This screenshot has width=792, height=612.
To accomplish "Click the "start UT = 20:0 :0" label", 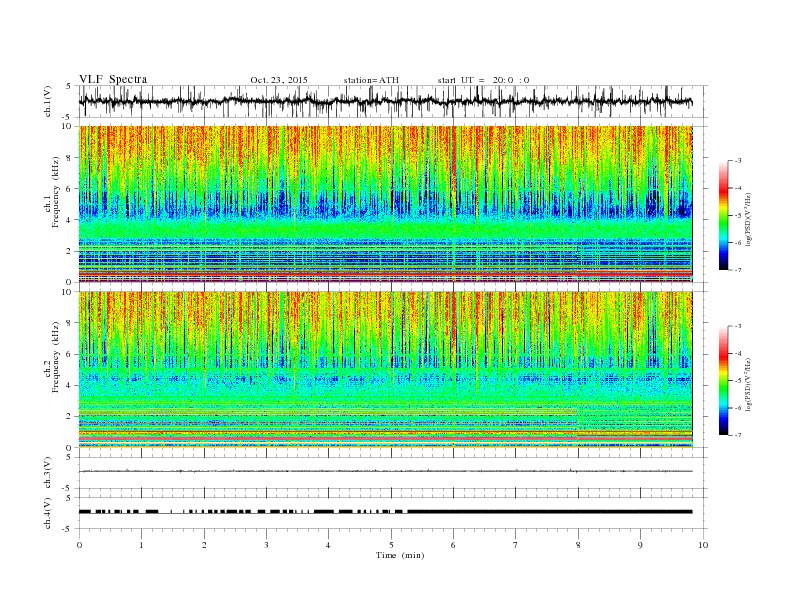I will [x=483, y=80].
